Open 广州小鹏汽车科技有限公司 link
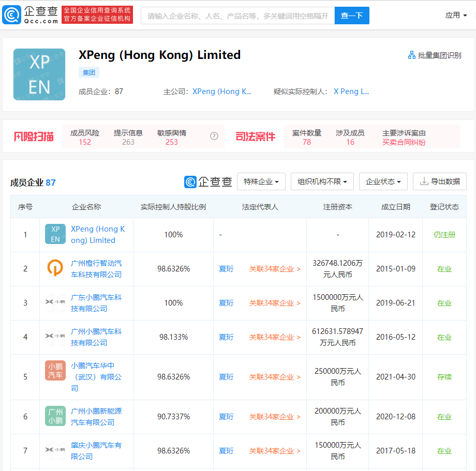Viewport: 476px width, 471px height. click(96, 337)
